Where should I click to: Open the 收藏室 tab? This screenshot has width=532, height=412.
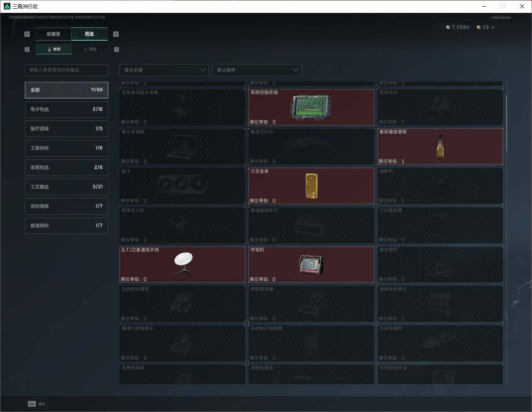click(54, 34)
